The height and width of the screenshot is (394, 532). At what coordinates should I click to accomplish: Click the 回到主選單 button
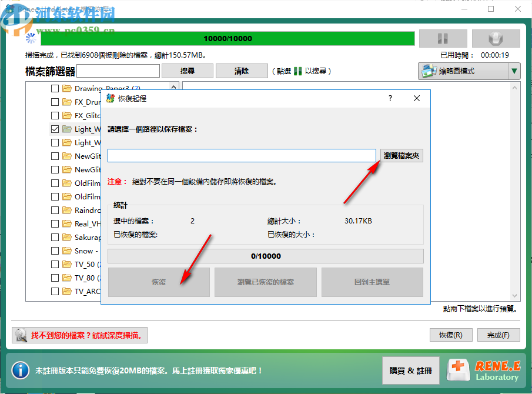point(372,282)
